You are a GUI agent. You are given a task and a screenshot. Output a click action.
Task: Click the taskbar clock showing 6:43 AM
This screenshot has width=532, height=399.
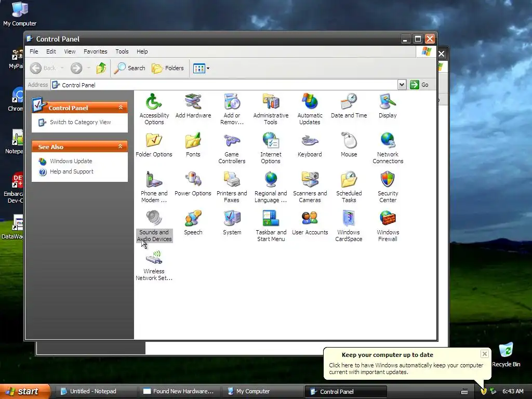pos(513,391)
